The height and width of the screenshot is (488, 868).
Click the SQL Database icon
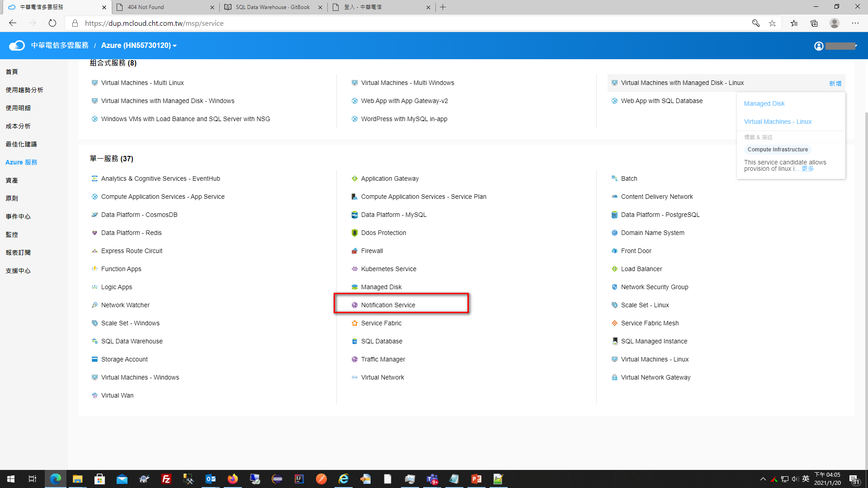click(x=354, y=341)
